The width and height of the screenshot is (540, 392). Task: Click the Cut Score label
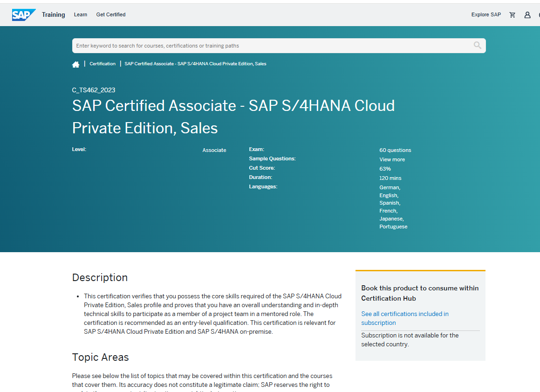point(262,168)
